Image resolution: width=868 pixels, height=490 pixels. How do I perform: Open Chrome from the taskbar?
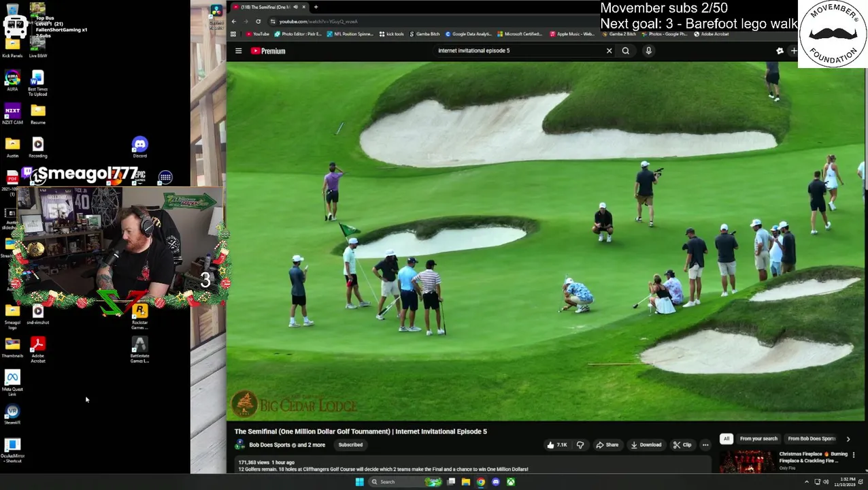click(x=481, y=482)
